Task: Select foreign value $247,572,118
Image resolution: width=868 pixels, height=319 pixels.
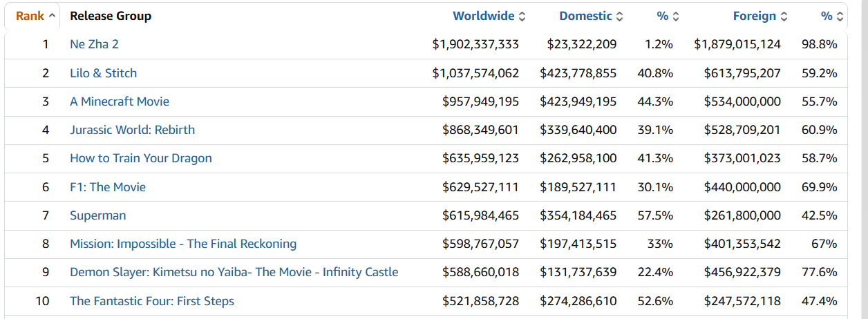Action: coord(742,301)
